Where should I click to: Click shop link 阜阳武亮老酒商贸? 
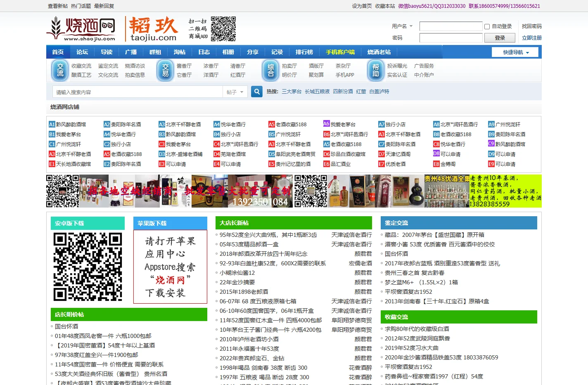[x=296, y=154]
